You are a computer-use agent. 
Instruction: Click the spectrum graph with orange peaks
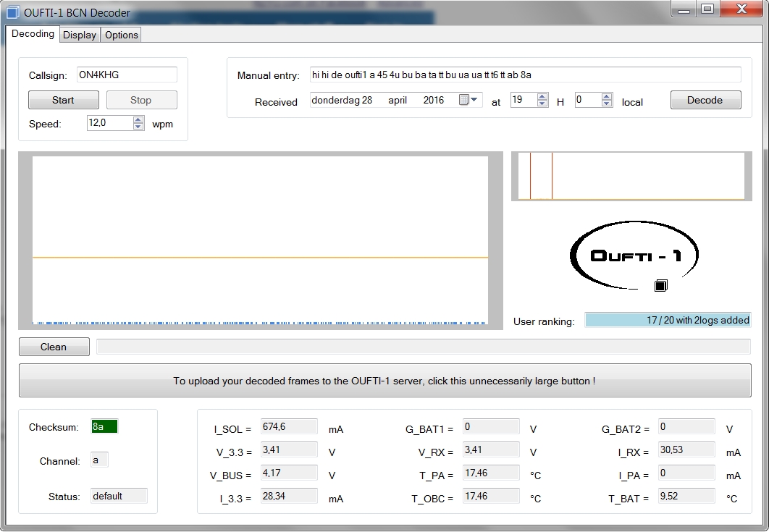click(x=631, y=176)
